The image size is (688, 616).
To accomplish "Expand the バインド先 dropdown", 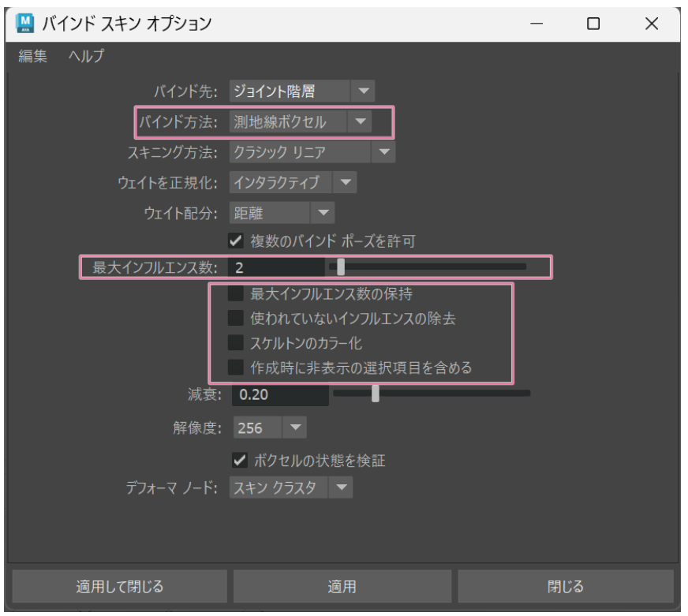I will click(x=302, y=91).
